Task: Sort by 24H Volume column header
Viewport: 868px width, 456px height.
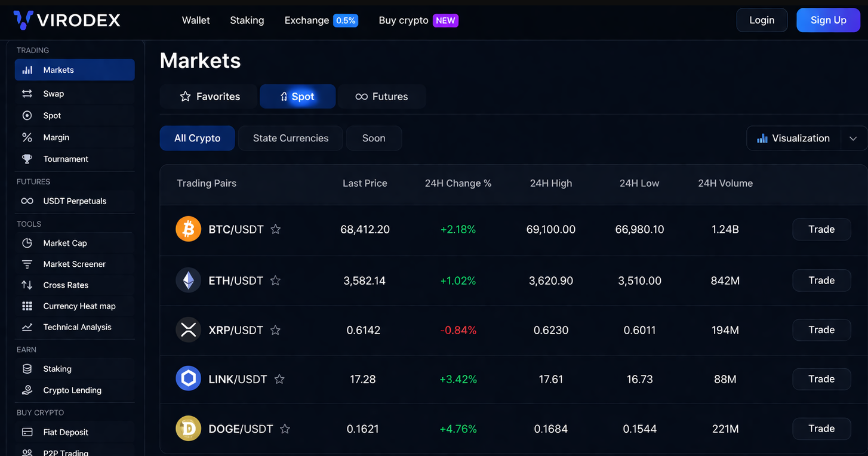Action: 725,183
